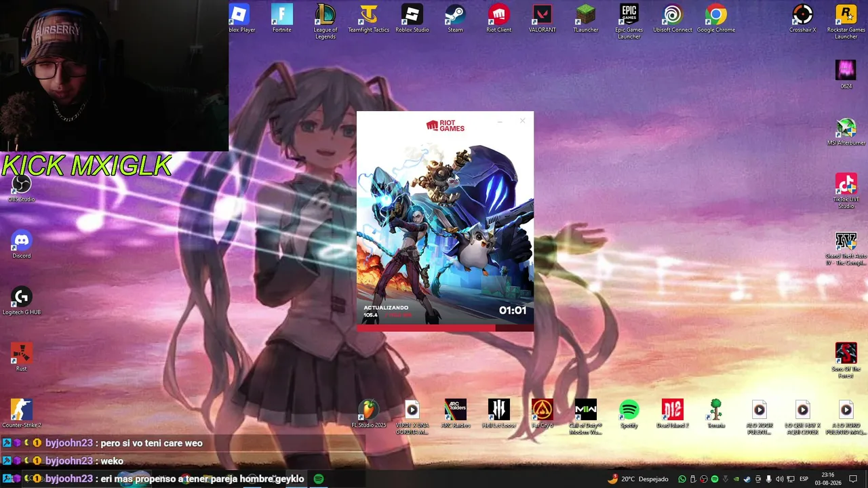Open the Dead Island 2 shortcut
868x488 pixels.
(x=672, y=413)
